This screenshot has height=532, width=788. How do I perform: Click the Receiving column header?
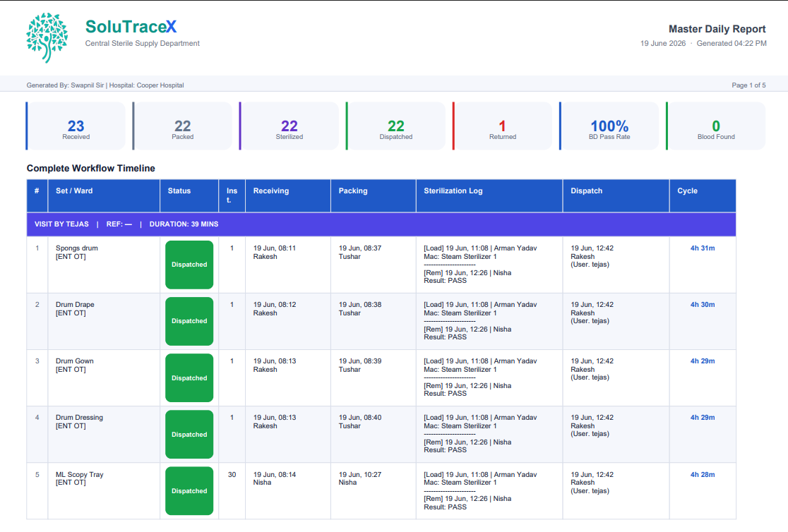(287, 195)
